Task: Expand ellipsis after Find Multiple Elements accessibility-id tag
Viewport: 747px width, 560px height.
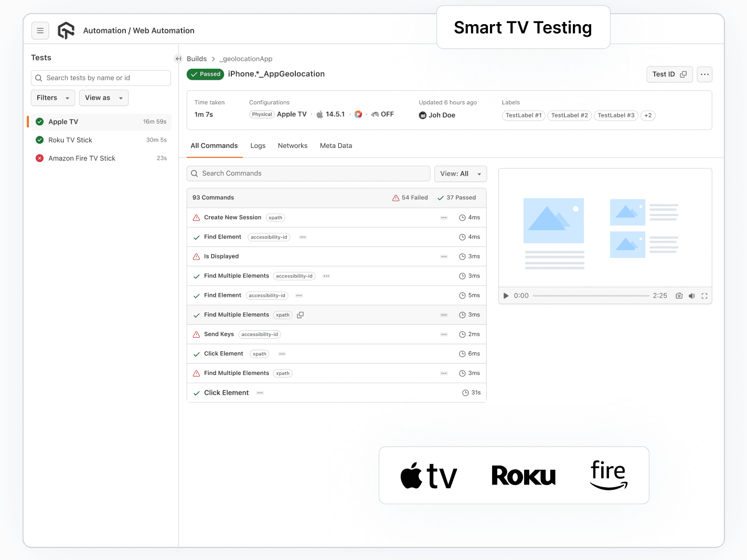Action: pyautogui.click(x=326, y=276)
